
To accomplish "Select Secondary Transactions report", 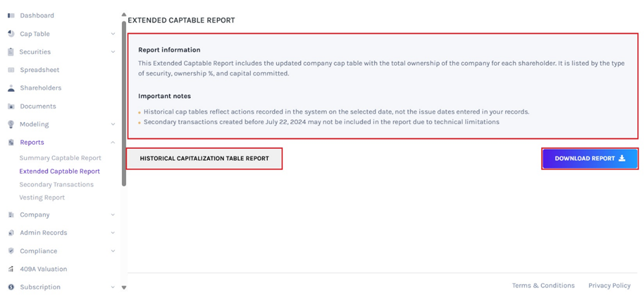I will coord(56,185).
